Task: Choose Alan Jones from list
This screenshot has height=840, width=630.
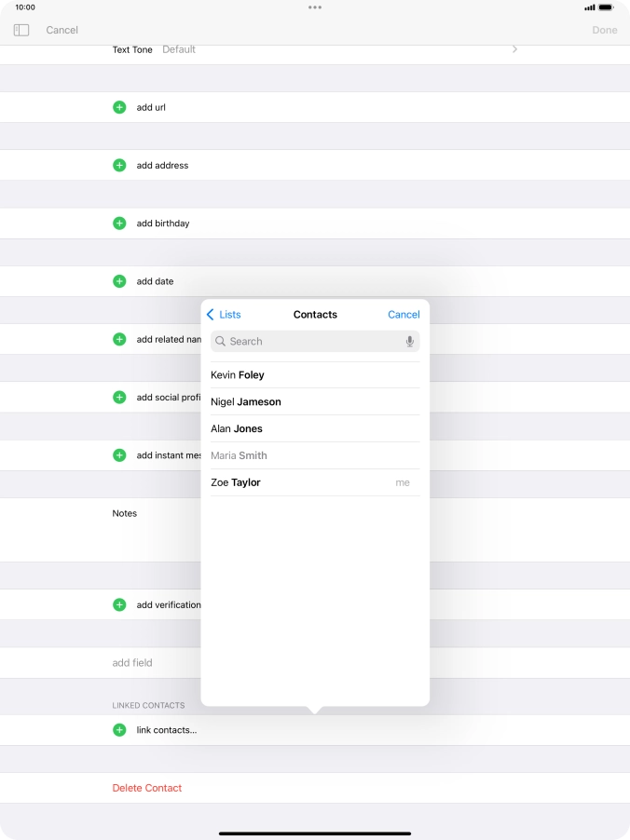Action: click(x=237, y=429)
